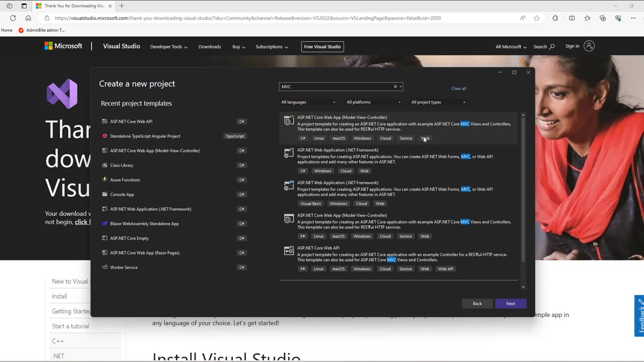
Task: Select recent template ASP.NET Web Application (.NET Framework)
Action: coord(174,209)
